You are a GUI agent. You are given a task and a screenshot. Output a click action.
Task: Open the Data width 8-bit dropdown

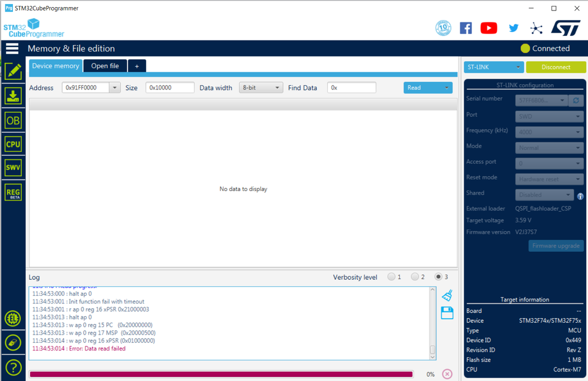[x=261, y=88]
